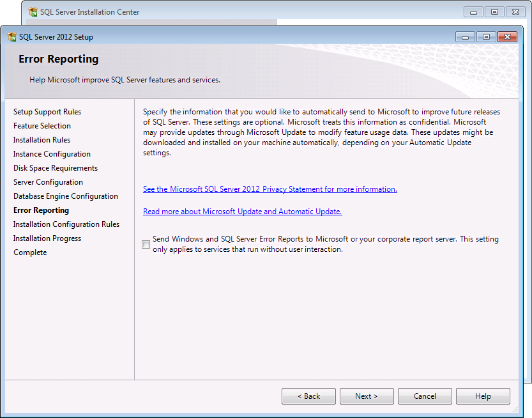
Task: Enable sending error reports to Microsoft checkbox
Action: (146, 244)
